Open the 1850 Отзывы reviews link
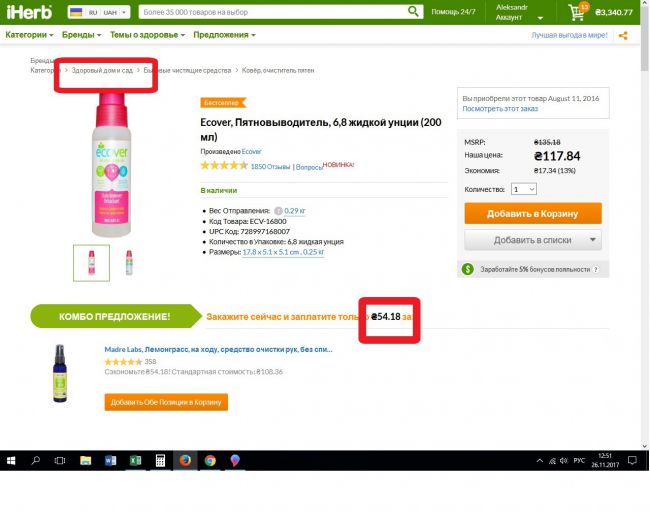The width and height of the screenshot is (650, 520). click(269, 166)
